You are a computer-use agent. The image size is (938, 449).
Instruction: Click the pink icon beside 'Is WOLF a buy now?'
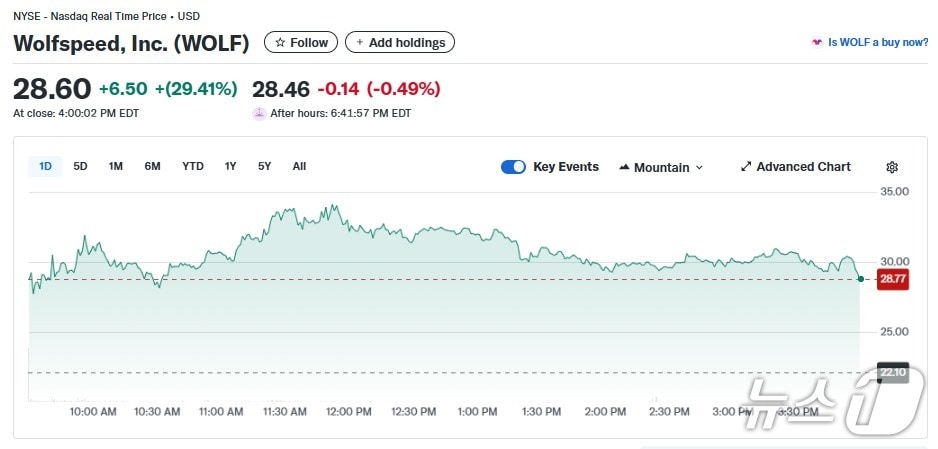[x=817, y=43]
